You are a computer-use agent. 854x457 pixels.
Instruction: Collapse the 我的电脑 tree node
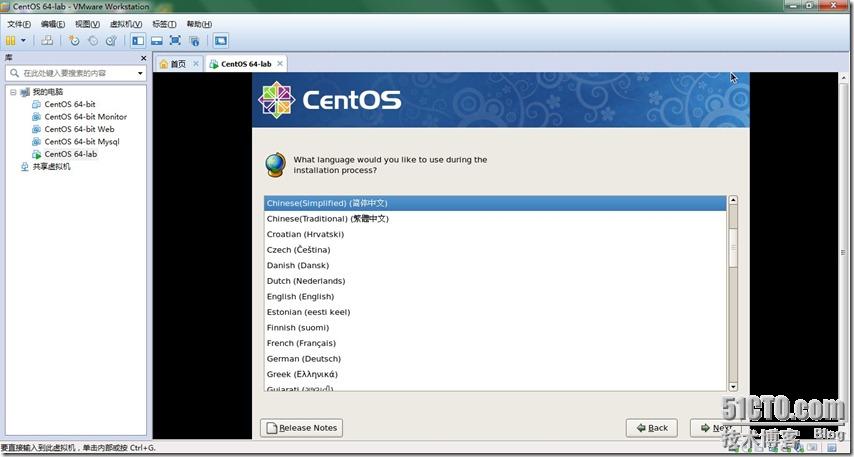point(13,92)
